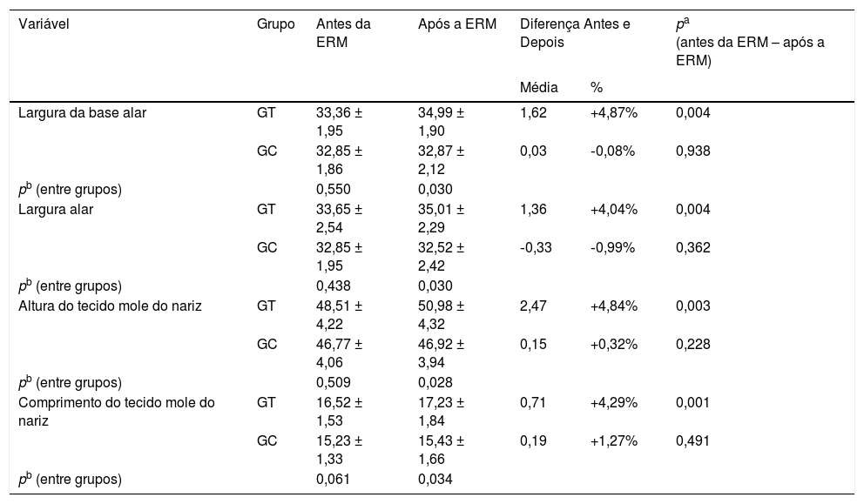Viewport: 864px width, 504px height.
Task: Select the mean difference -0,33
Action: 534,247
